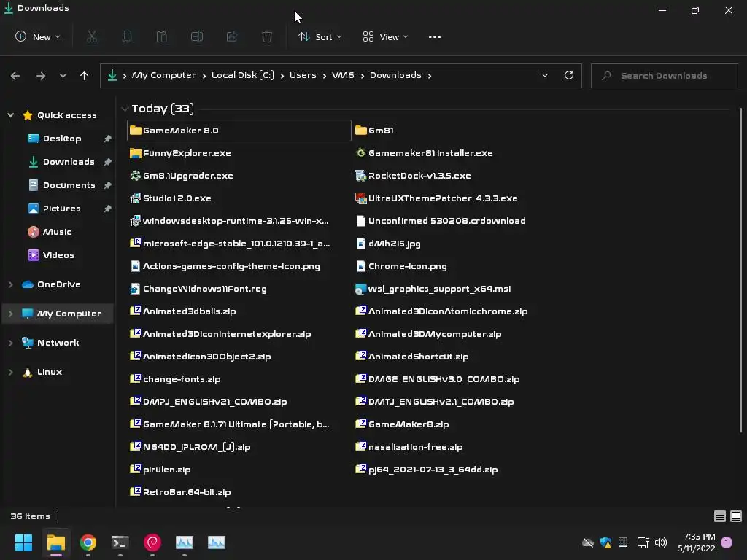The image size is (747, 560).
Task: Click the Users breadcrumb
Action: [x=303, y=75]
